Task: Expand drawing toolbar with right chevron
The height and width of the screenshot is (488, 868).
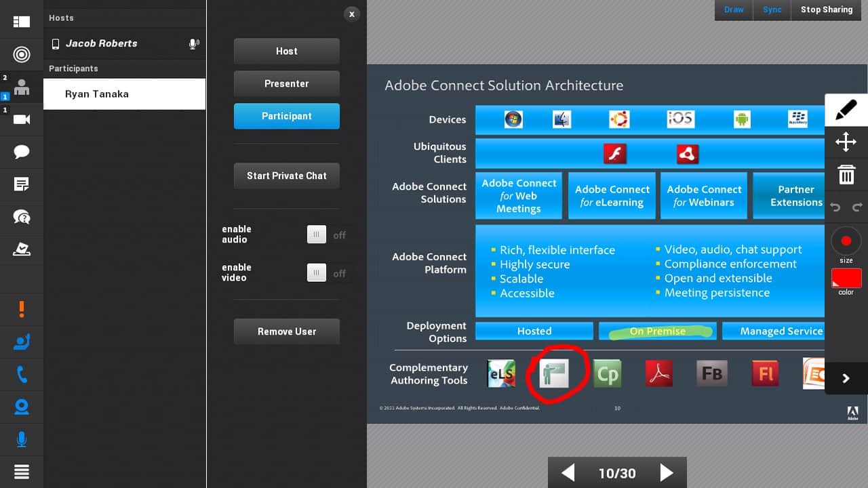Action: click(846, 378)
